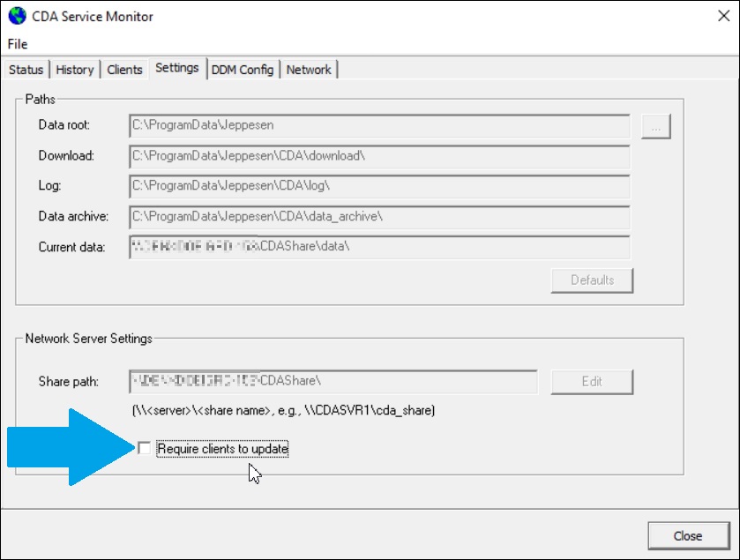Open the Data root browse button
The width and height of the screenshot is (740, 560).
point(655,125)
